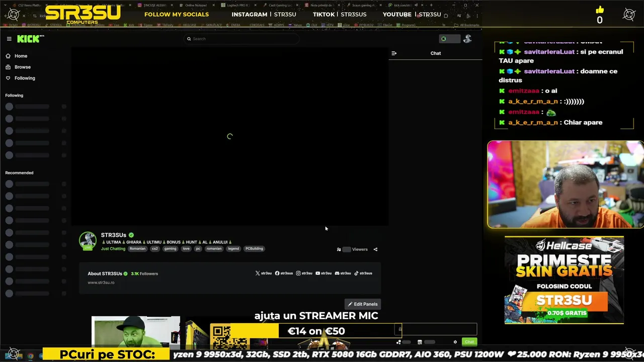
Task: Open the Instagram str3su link
Action: [x=304, y=273]
